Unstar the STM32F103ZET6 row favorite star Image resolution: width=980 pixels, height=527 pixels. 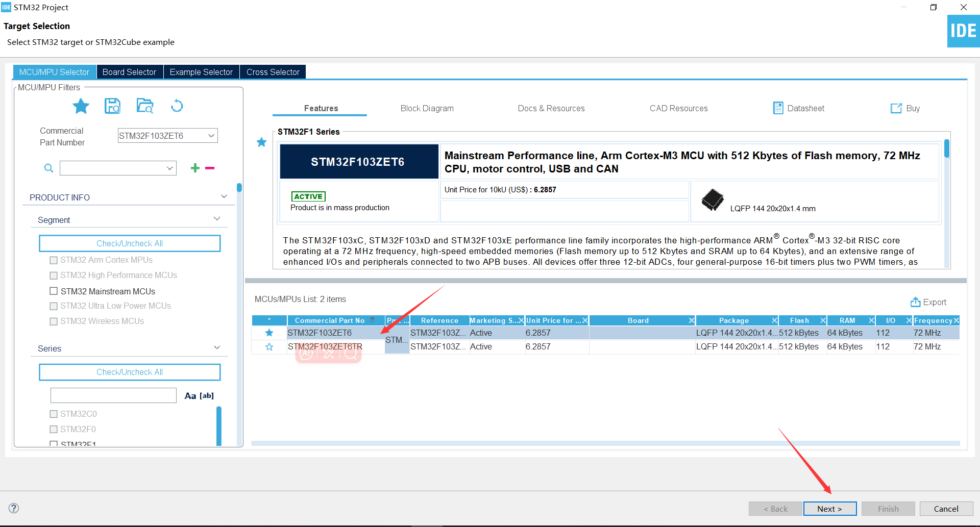(x=269, y=333)
